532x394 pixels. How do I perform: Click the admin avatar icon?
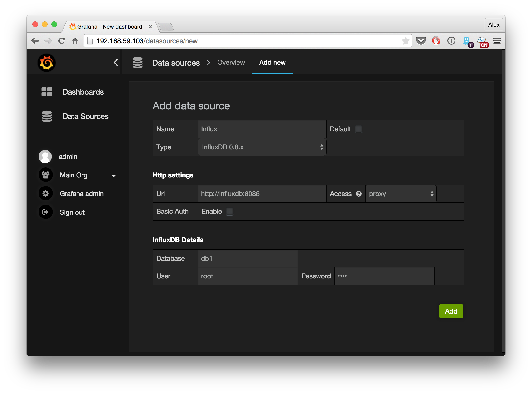click(45, 157)
